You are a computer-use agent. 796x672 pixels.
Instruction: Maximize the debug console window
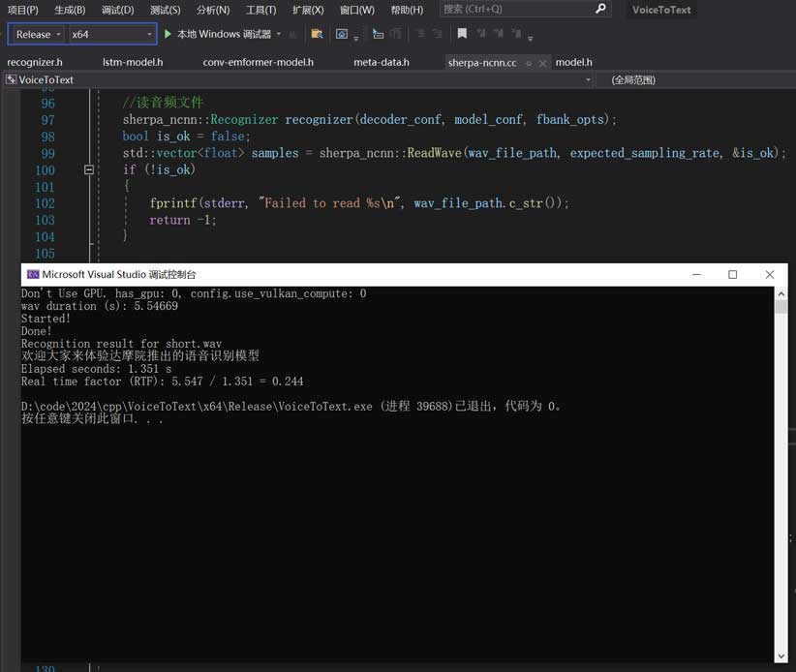point(732,275)
